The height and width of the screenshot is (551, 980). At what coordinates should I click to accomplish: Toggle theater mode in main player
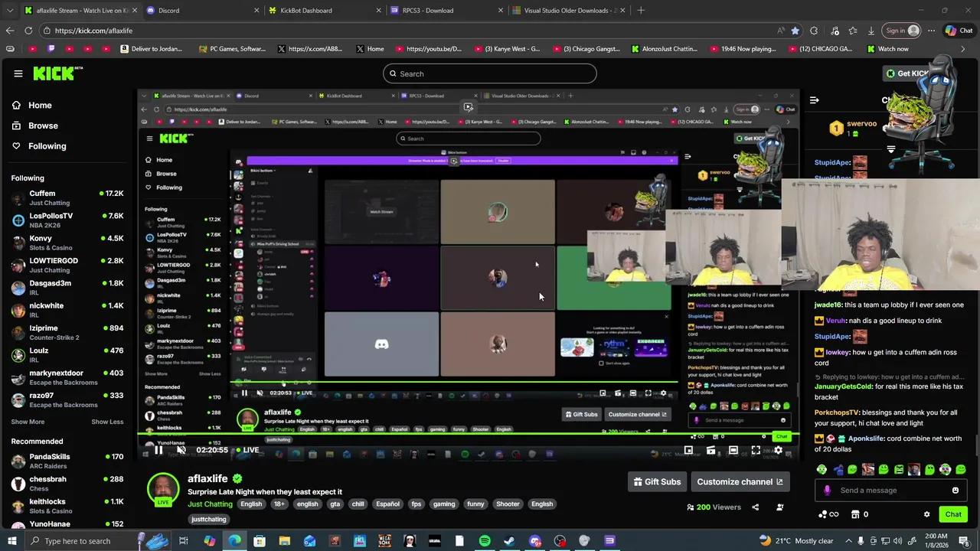click(733, 450)
